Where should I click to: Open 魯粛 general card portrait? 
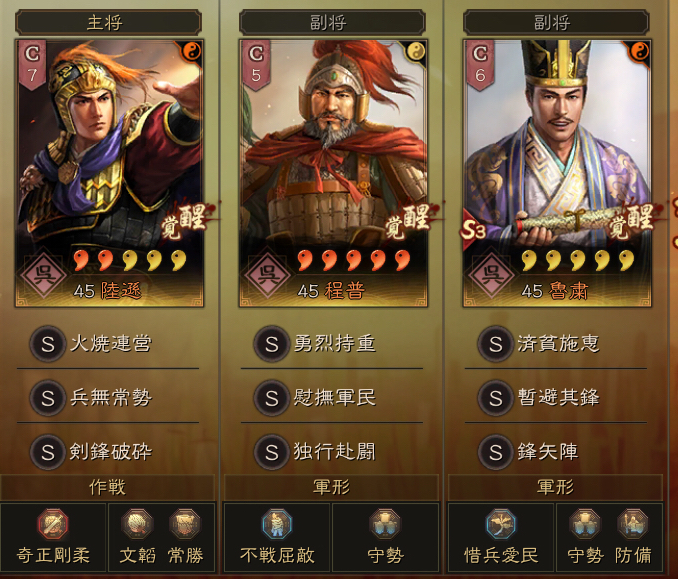pos(557,173)
